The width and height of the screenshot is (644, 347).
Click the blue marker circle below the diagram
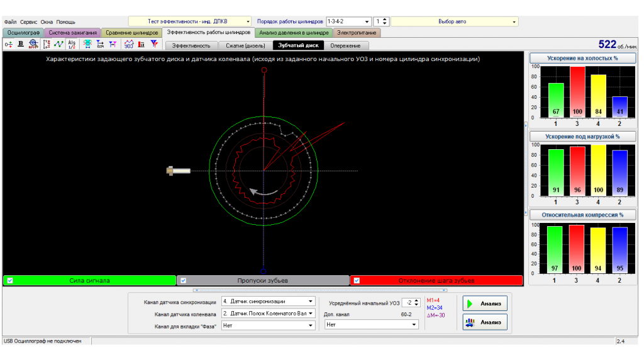pyautogui.click(x=264, y=271)
